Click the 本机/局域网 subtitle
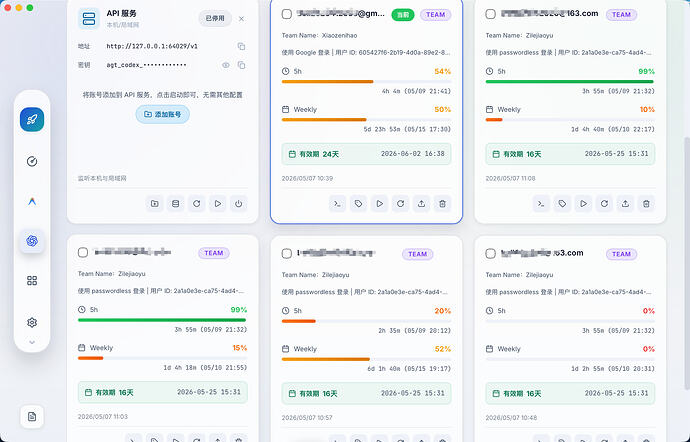The image size is (690, 442). point(123,25)
